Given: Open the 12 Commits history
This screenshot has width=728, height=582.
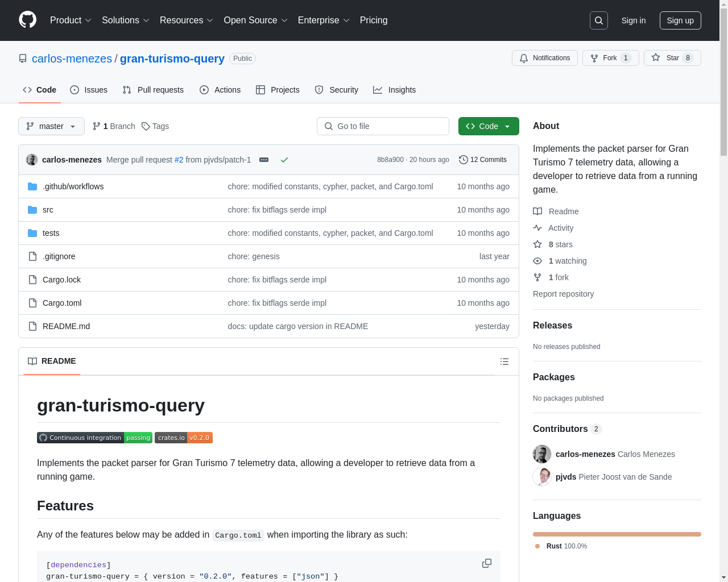Looking at the screenshot, I should 483,160.
